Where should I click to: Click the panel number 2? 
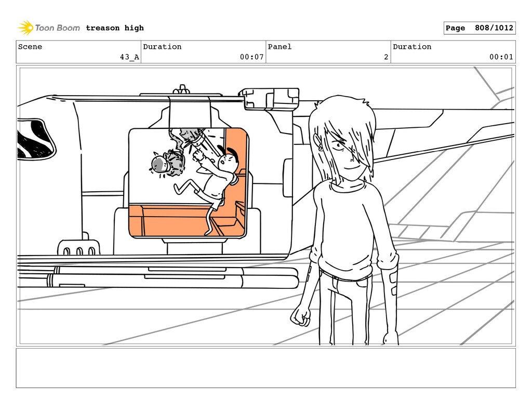coord(386,57)
